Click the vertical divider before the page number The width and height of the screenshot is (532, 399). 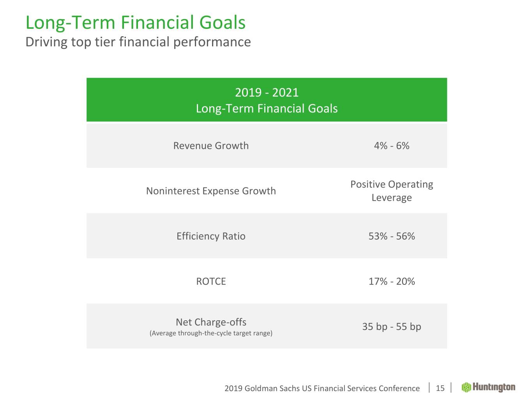pos(429,388)
